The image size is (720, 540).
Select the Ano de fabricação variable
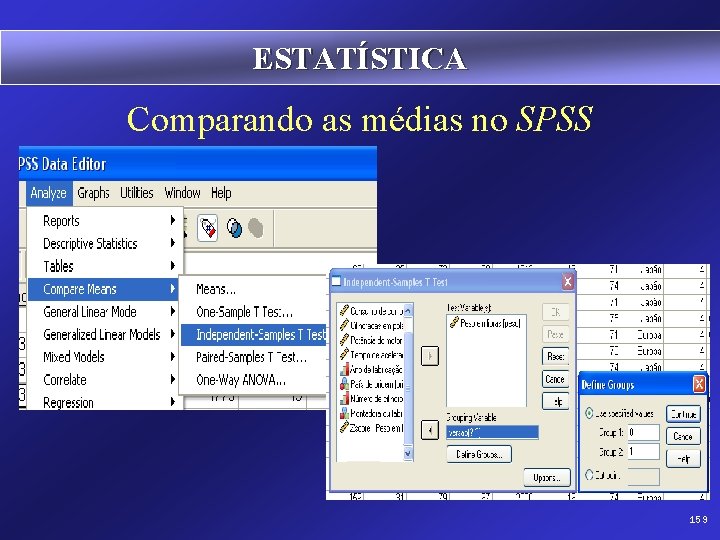pyautogui.click(x=371, y=369)
